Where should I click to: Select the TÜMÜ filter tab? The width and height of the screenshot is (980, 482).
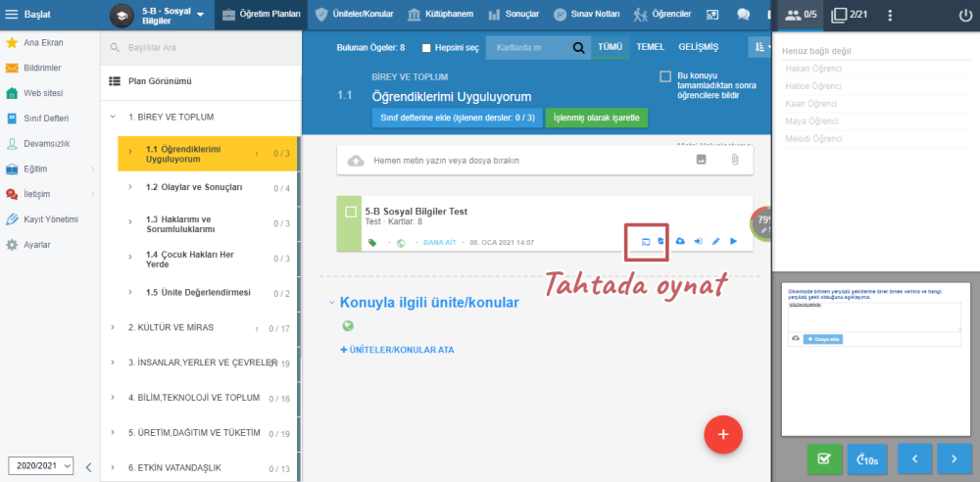click(x=610, y=47)
